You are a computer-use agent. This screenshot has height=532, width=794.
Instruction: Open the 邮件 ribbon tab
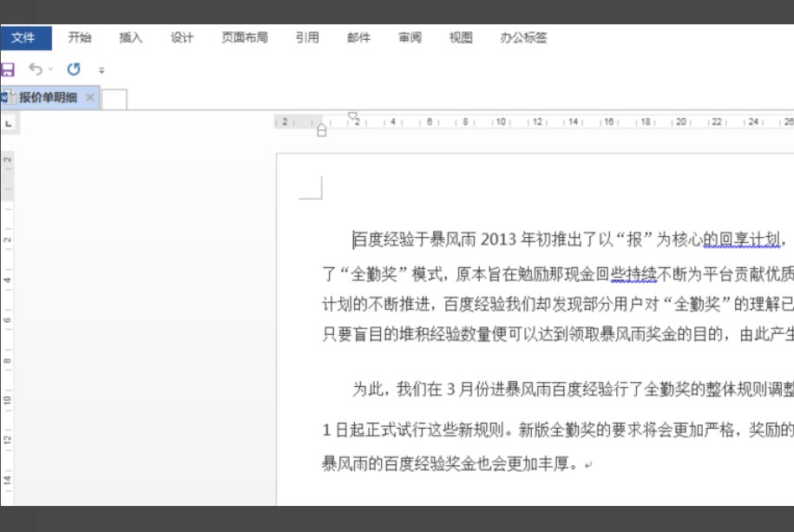tap(358, 37)
